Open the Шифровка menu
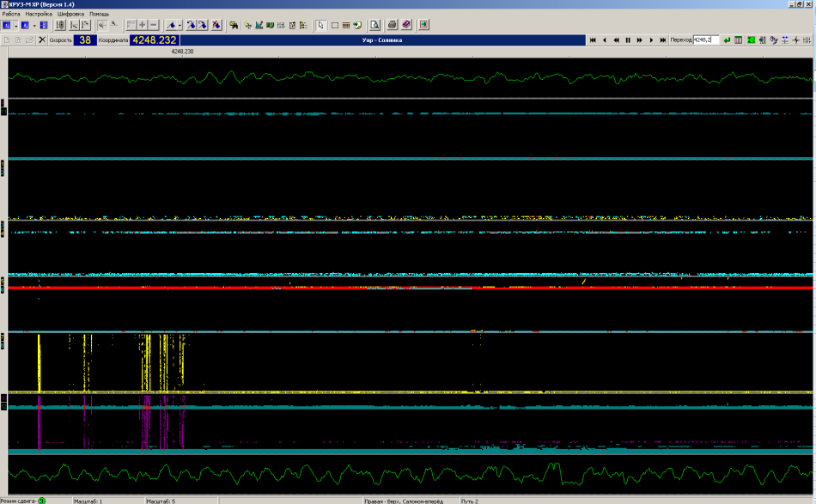The height and width of the screenshot is (504, 816). (70, 14)
